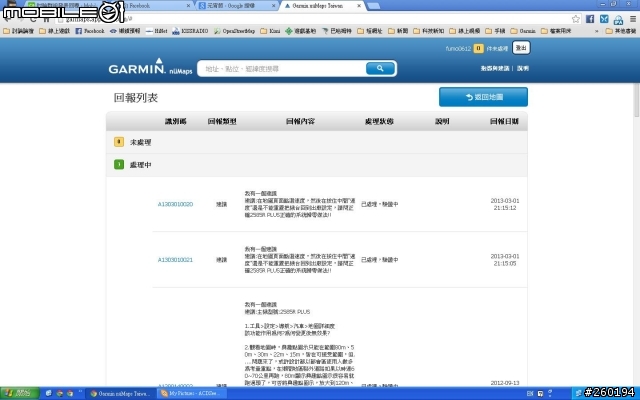Viewport: 640px width, 400px height.
Task: Click the date 2013-03-01 21:15:05
Action: point(505,260)
